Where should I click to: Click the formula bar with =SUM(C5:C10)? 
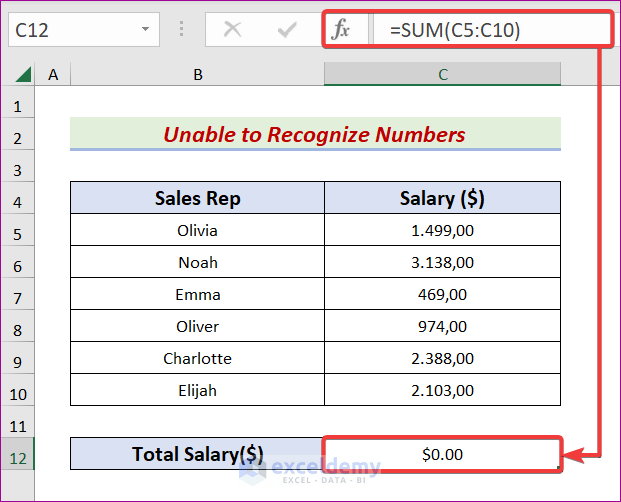(x=490, y=30)
